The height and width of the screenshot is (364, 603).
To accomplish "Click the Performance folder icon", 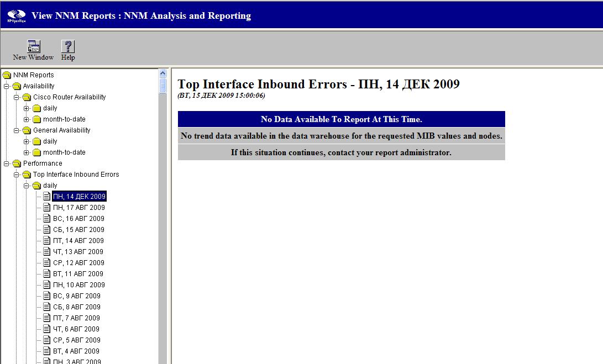I will click(17, 163).
